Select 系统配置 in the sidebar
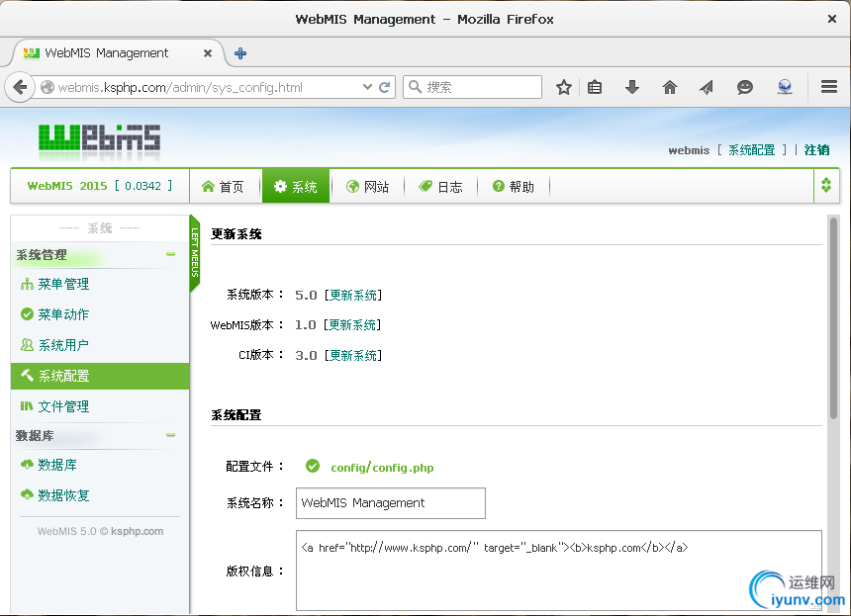Image resolution: width=851 pixels, height=616 pixels. pos(100,376)
